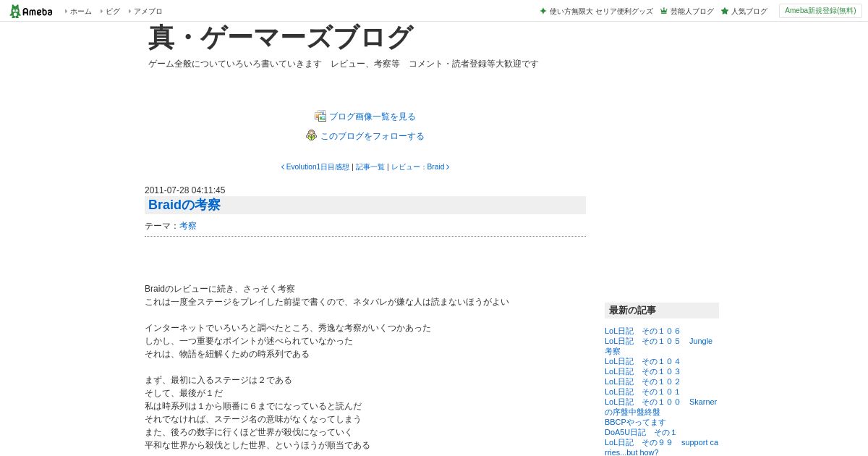Click the line まず、最初に入るステージは２である
Viewport: 868px width, 456px height.
(218, 380)
